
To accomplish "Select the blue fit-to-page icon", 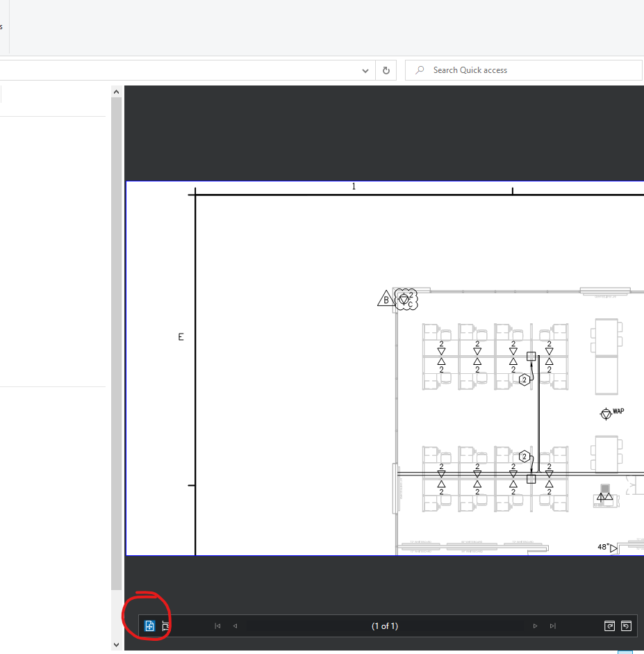I will [148, 626].
